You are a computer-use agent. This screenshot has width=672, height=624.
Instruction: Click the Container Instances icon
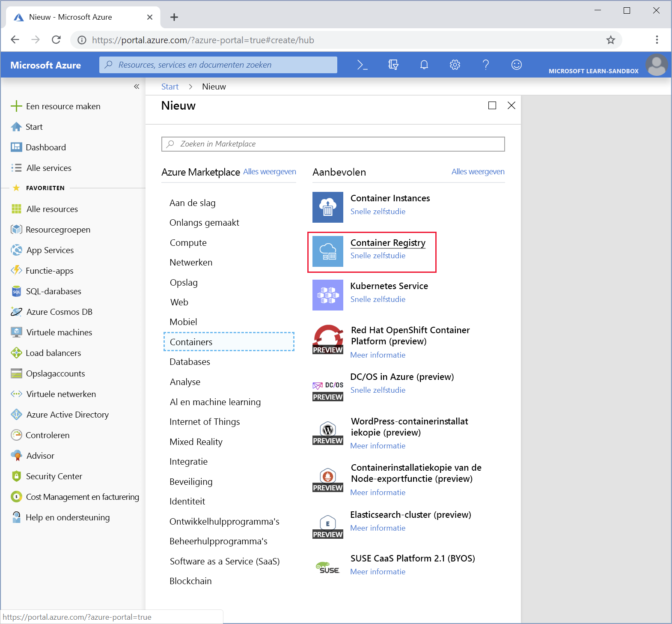tap(328, 207)
